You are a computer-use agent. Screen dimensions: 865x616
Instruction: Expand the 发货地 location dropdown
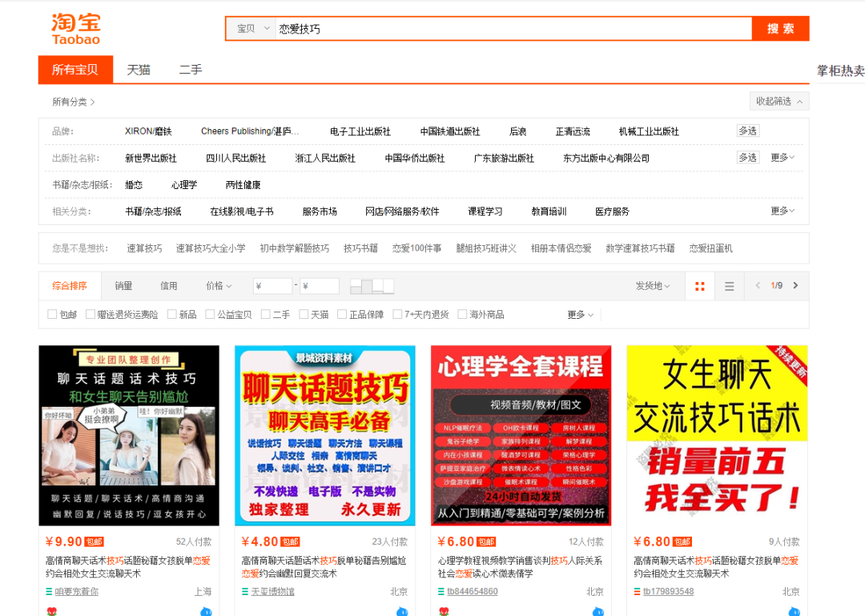pyautogui.click(x=653, y=286)
